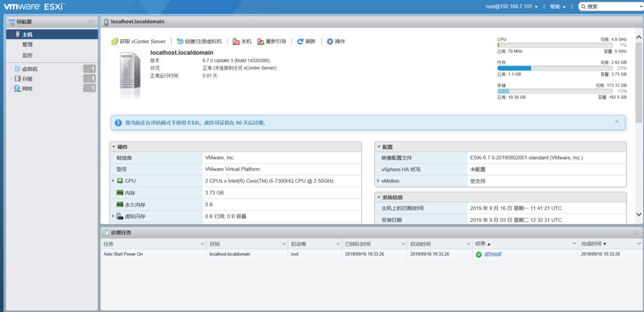Click the main panel scrollbar up arrow
This screenshot has width=644, height=312.
[638, 37]
